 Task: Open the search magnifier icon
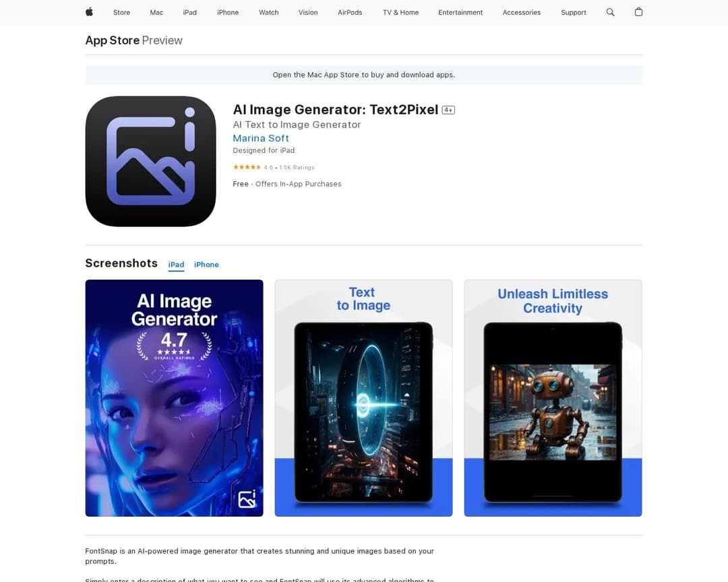[x=610, y=12]
